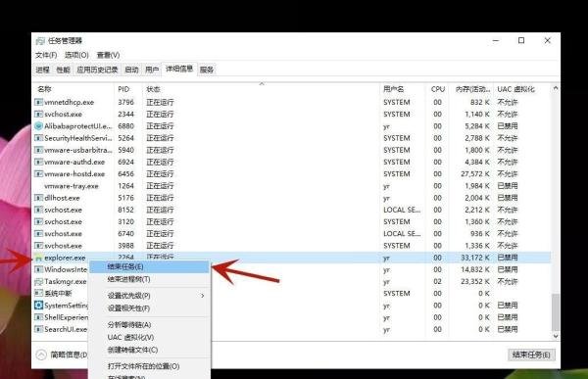
Task: Select the vmware-tray.exe row
Action: click(292, 186)
